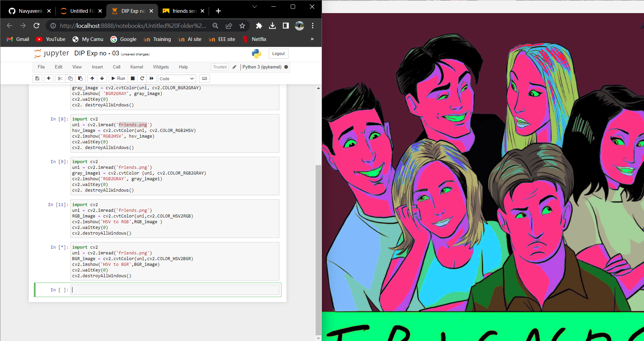Insert a cell below with the plus icon
The width and height of the screenshot is (644, 341).
point(49,79)
